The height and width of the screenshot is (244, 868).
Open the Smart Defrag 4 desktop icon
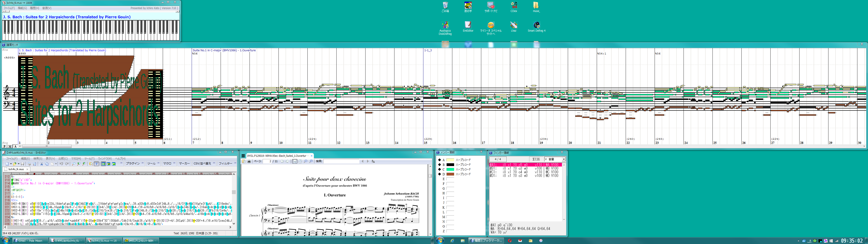tap(536, 27)
